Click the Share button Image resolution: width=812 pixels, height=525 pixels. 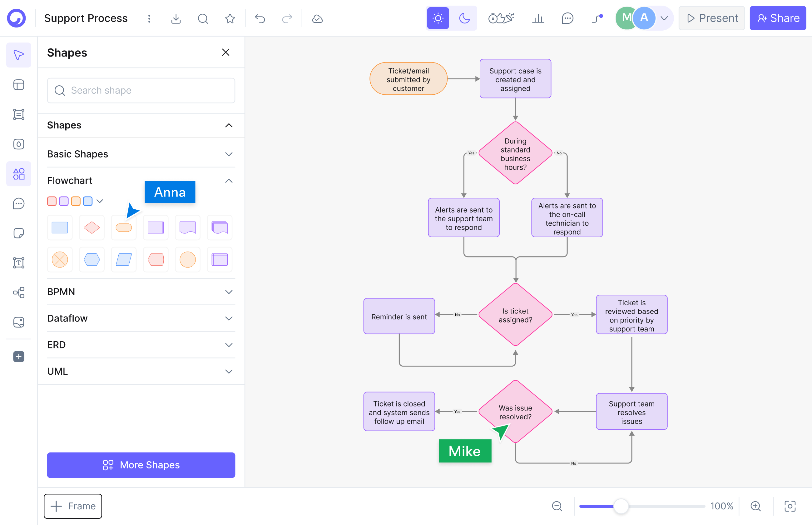(778, 18)
